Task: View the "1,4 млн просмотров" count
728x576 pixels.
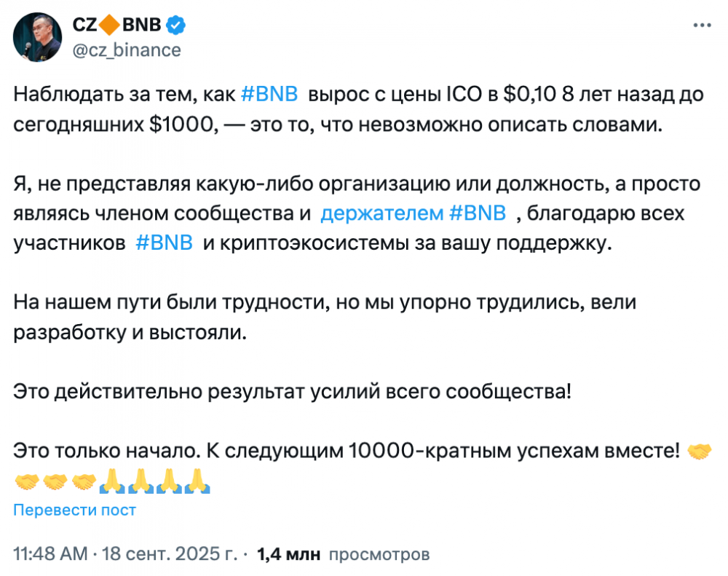Action: pos(344,554)
